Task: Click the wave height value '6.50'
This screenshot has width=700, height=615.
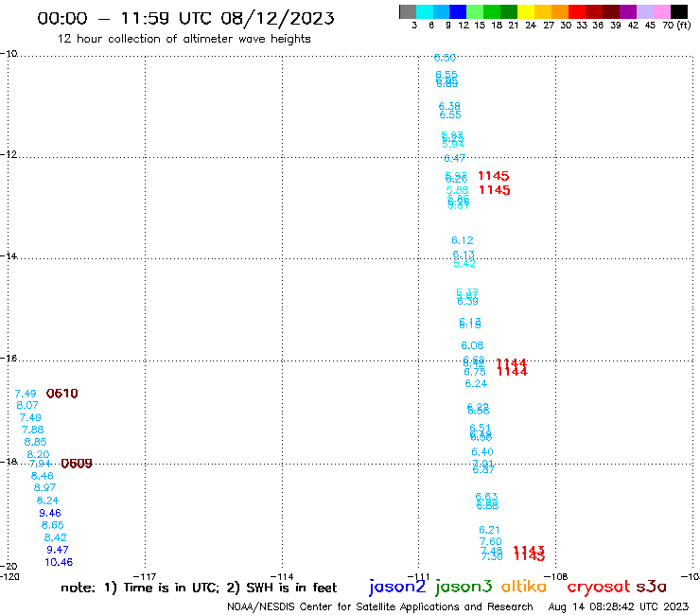Action: tap(446, 58)
